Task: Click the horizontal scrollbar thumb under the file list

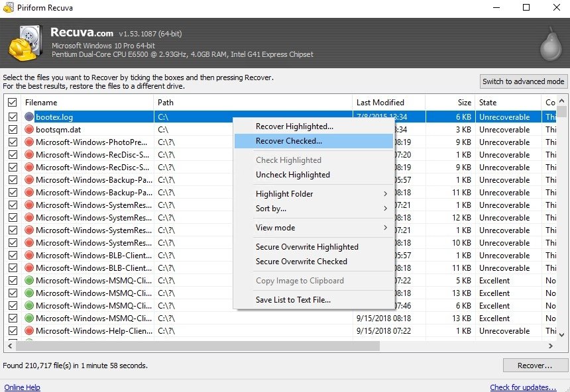Action: tap(198, 346)
